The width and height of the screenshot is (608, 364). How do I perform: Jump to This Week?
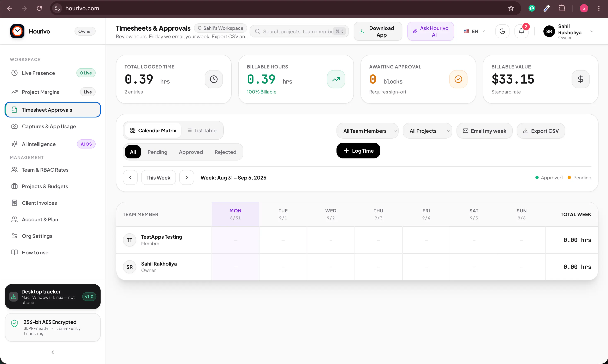[x=158, y=177]
